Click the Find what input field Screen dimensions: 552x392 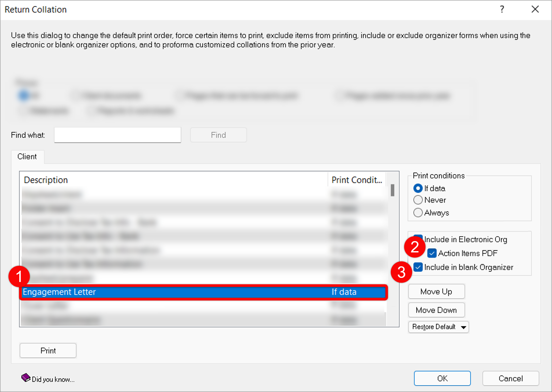tap(117, 135)
